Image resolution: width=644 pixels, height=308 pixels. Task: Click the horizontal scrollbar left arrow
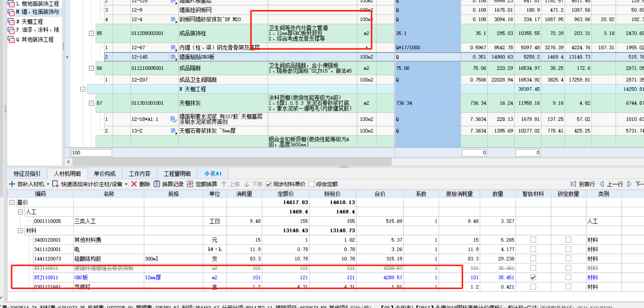68,162
